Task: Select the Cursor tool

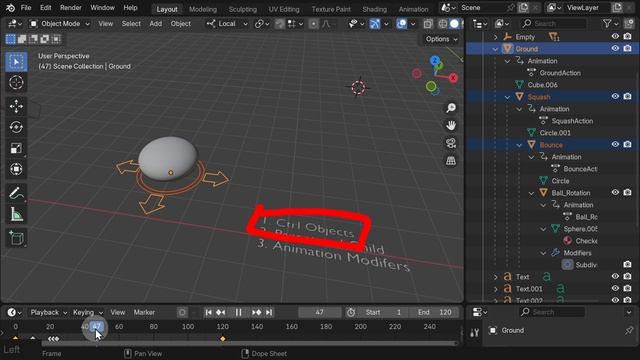Action: (x=16, y=82)
